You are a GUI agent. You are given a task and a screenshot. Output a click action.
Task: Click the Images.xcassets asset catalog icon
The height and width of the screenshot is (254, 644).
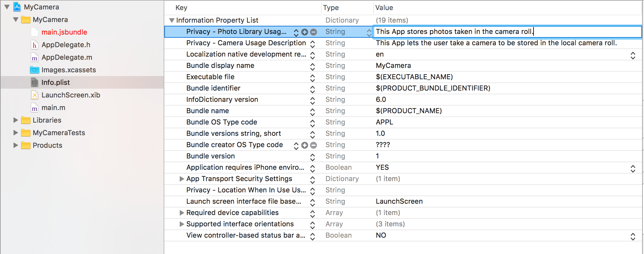tap(35, 70)
